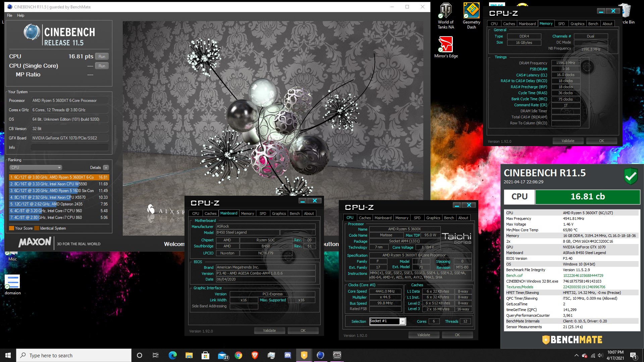Expand ranking Details arrow button
The width and height of the screenshot is (644, 362).
(x=106, y=168)
